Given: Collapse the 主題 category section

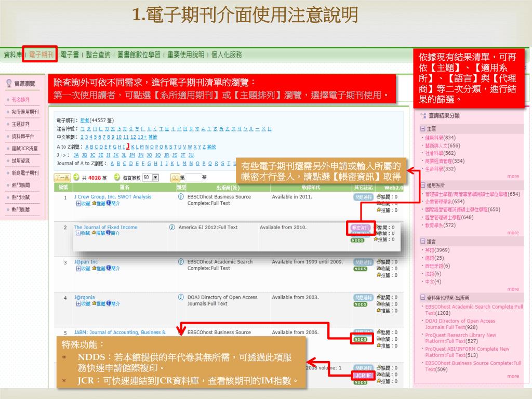Looking at the screenshot, I should [x=423, y=128].
